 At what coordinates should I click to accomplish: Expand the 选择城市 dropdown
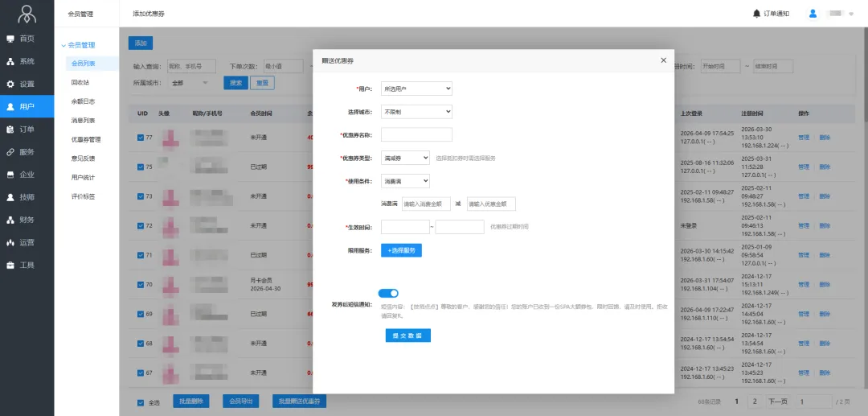point(416,112)
